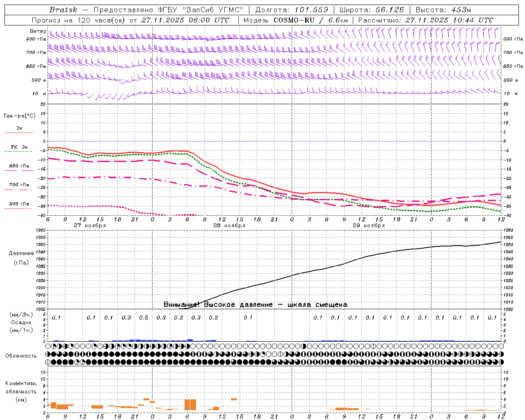Click 'Внимание! Высокое давление' warning text
The width and height of the screenshot is (525, 420).
pos(218,305)
